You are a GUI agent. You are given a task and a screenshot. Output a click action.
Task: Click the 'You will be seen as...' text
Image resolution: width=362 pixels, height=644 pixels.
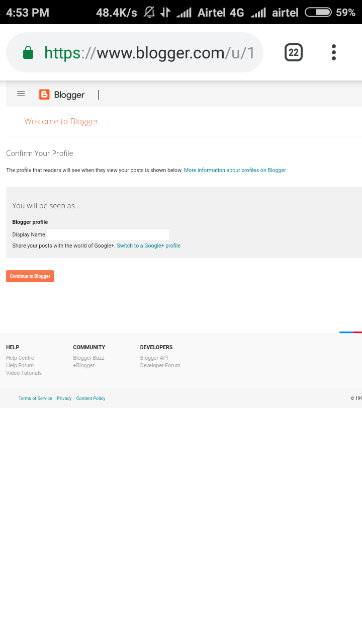pyautogui.click(x=46, y=206)
